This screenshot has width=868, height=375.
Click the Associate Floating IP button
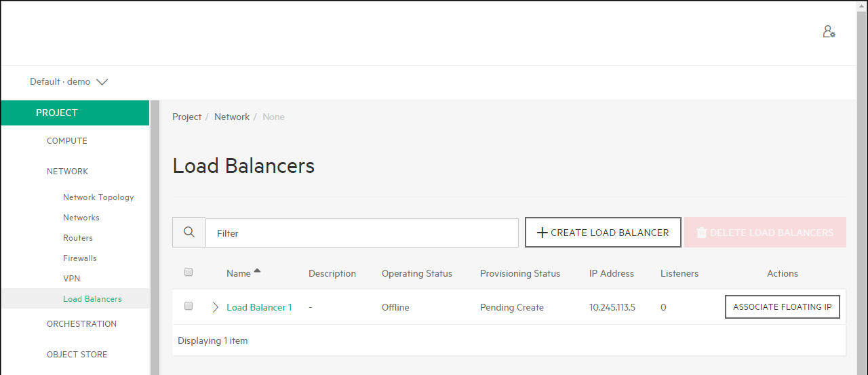[782, 307]
